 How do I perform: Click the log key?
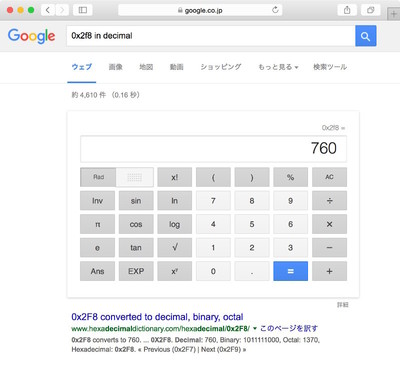coord(175,224)
